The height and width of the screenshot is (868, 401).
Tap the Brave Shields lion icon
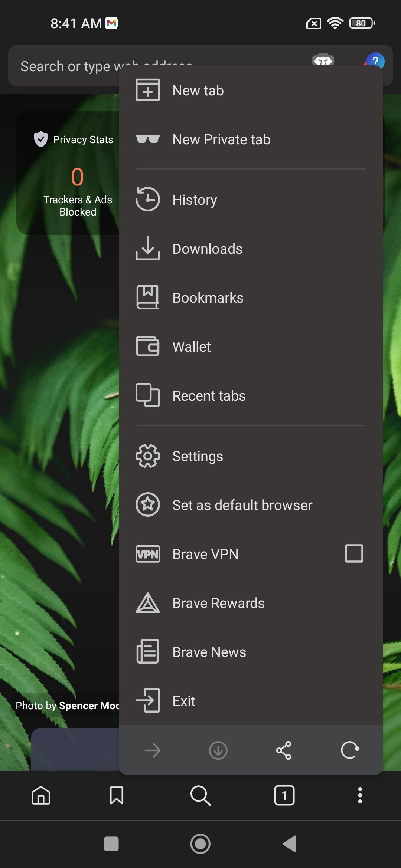coord(323,60)
